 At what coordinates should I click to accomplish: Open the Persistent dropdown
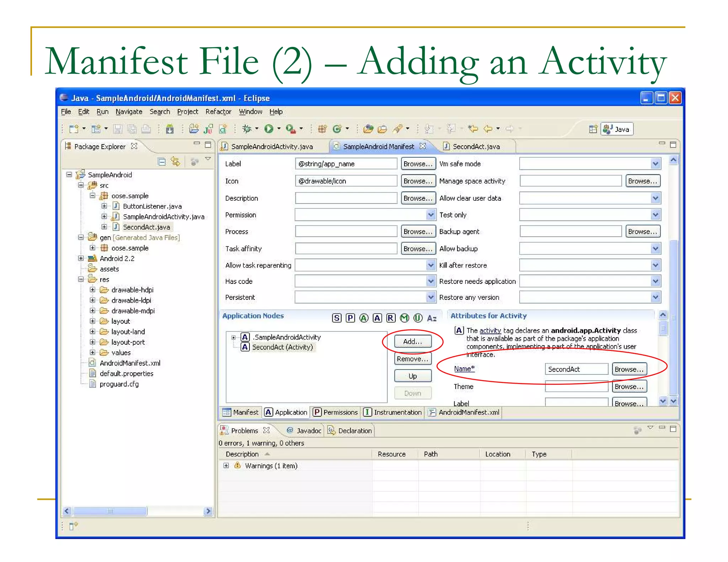pyautogui.click(x=430, y=297)
